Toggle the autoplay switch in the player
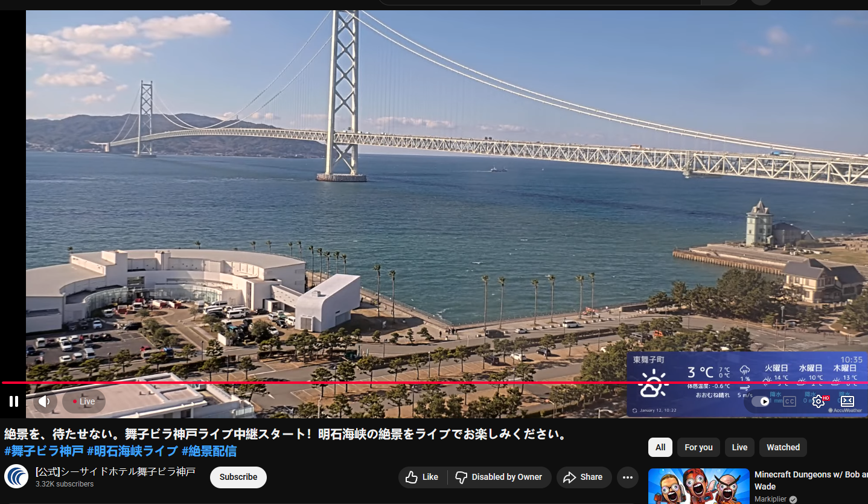The height and width of the screenshot is (504, 868). tap(761, 401)
